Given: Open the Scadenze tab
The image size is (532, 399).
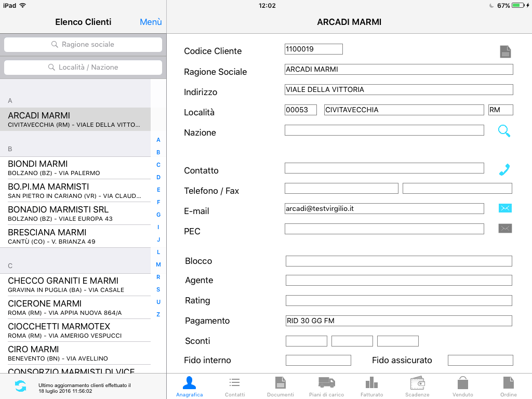Looking at the screenshot, I should click(x=417, y=387).
